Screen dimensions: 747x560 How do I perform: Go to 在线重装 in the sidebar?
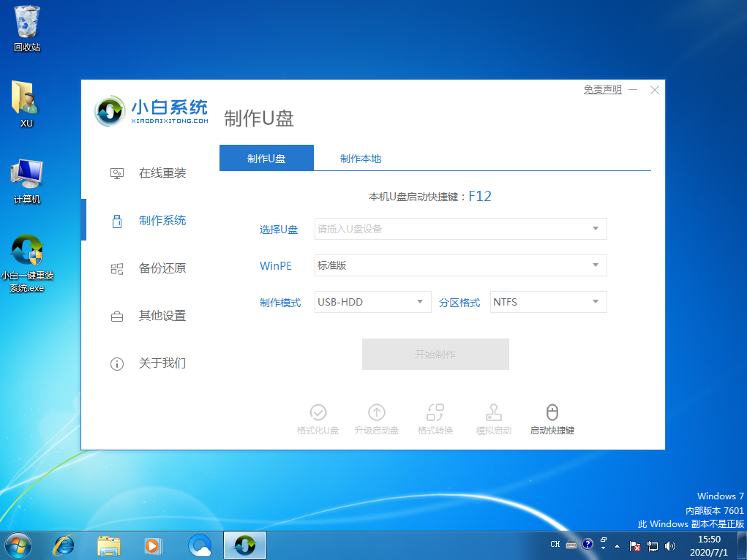(162, 173)
